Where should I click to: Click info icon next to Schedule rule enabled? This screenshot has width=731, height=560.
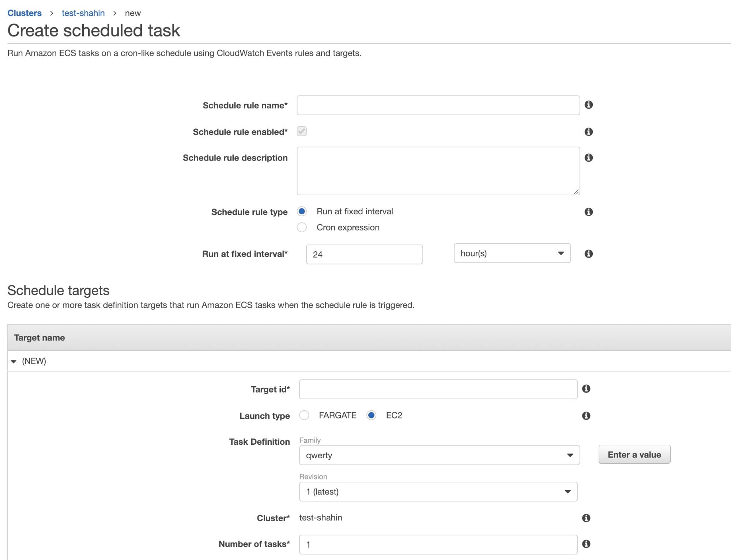click(588, 132)
